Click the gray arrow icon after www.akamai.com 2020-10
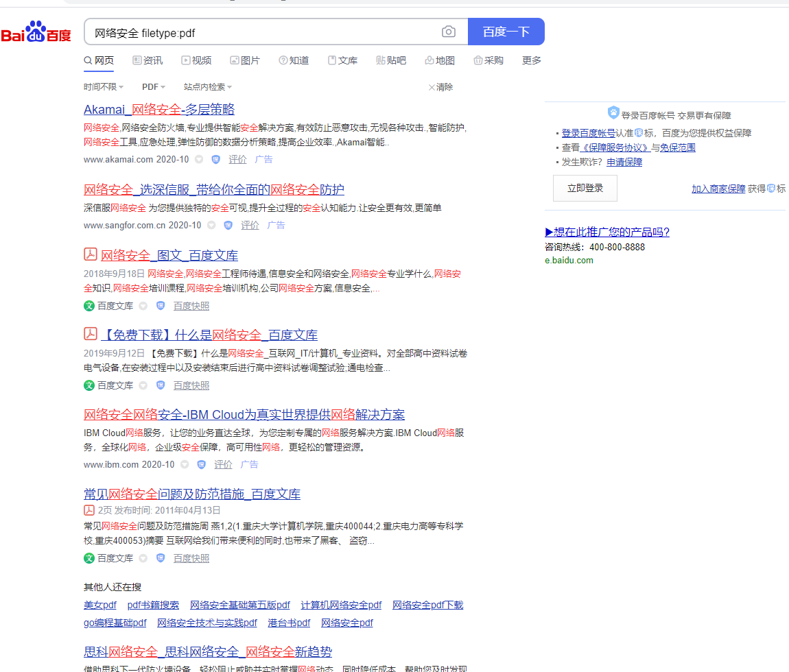Screen dimensions: 789x672 click(x=199, y=160)
